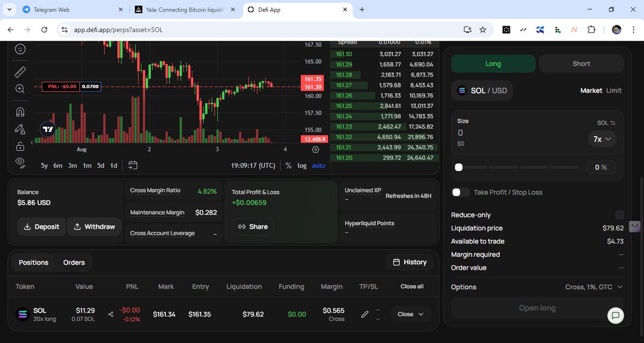This screenshot has height=343, width=644.
Task: Install the app via address bar icon
Action: tap(467, 29)
